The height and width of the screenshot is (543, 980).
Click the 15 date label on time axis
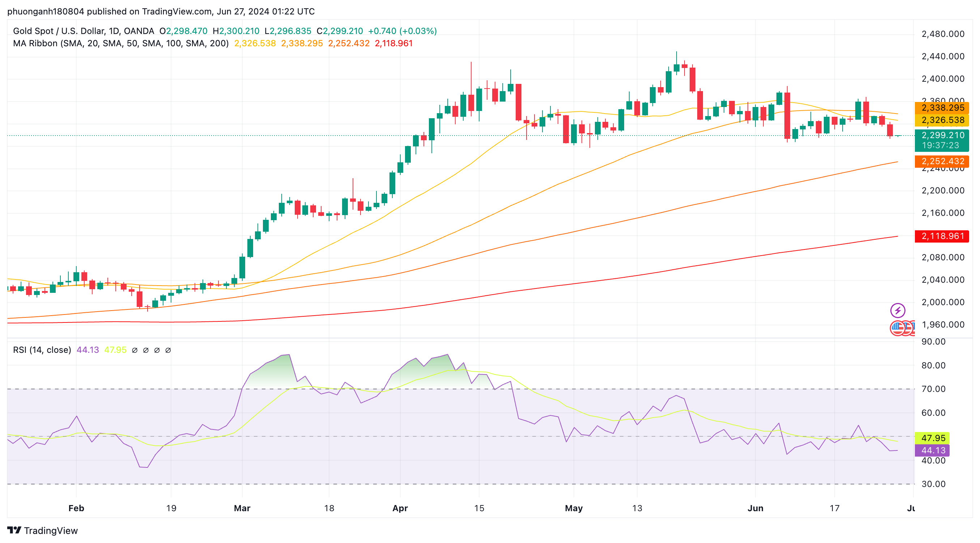pyautogui.click(x=479, y=508)
